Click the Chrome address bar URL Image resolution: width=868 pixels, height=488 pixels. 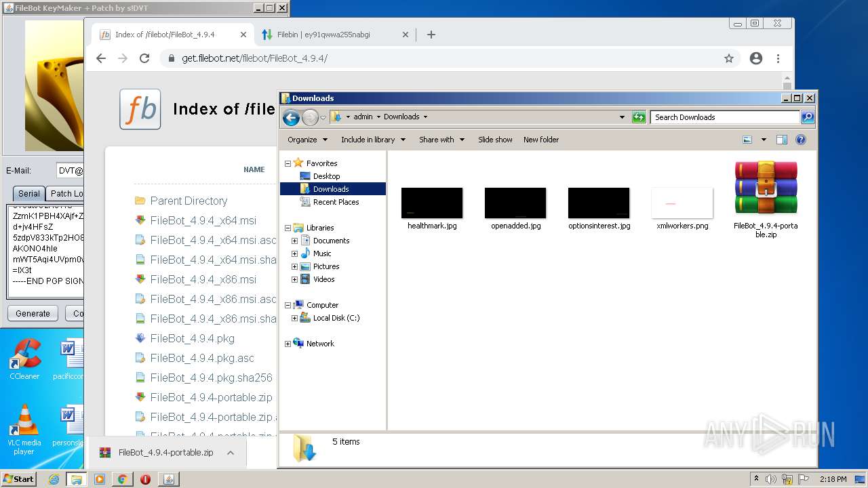[254, 58]
